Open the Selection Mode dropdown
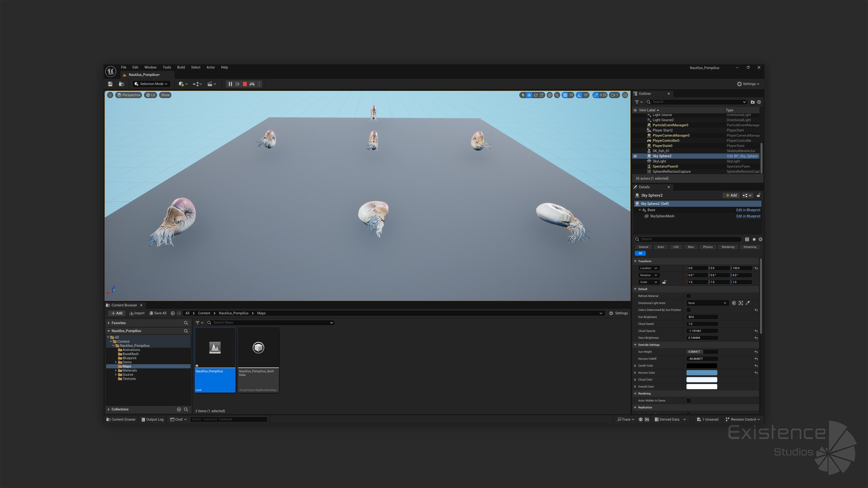The image size is (868, 488). 151,84
